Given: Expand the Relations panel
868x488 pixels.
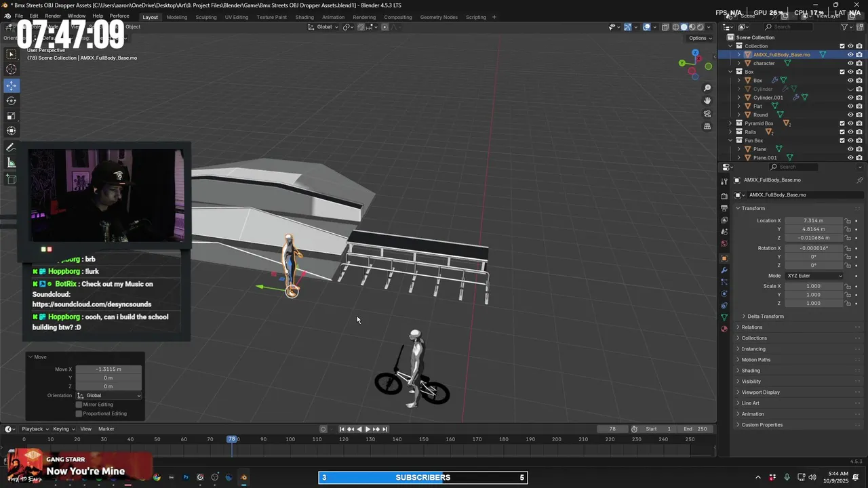Looking at the screenshot, I should click(x=751, y=327).
